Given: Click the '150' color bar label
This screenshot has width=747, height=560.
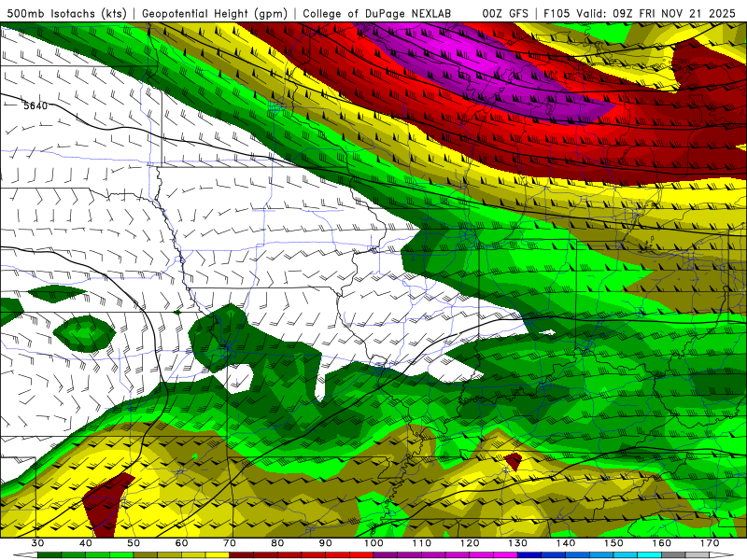Looking at the screenshot, I should click(x=614, y=543).
